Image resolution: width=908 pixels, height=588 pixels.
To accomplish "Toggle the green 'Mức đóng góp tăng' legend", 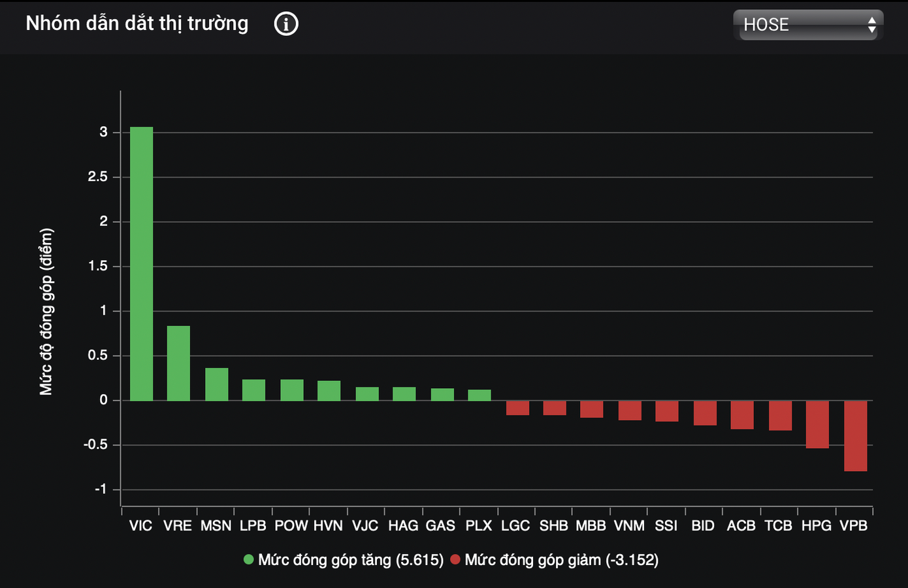I will (351, 560).
